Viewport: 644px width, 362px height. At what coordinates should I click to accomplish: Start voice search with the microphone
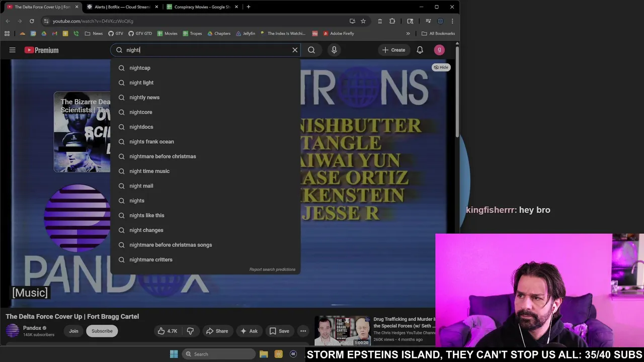(334, 50)
